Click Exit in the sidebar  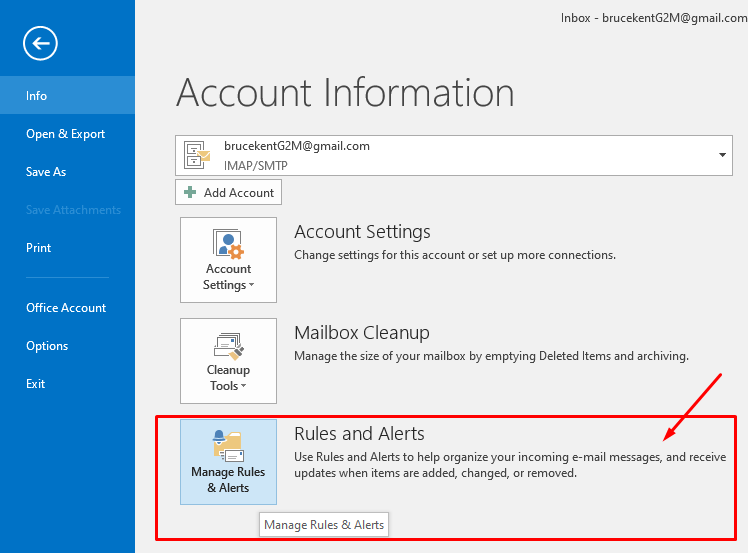pos(67,384)
